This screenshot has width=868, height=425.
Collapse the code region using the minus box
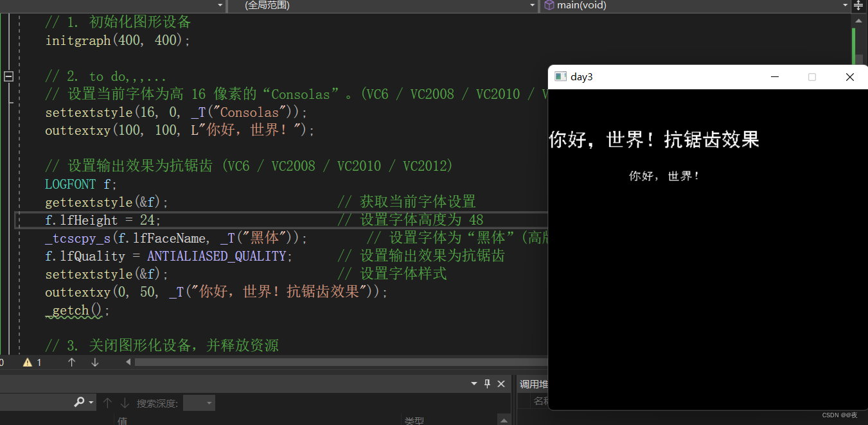pos(8,76)
